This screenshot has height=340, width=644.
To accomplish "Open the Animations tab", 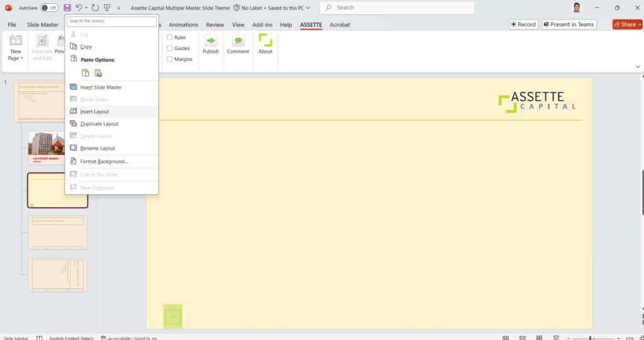I will tap(184, 25).
